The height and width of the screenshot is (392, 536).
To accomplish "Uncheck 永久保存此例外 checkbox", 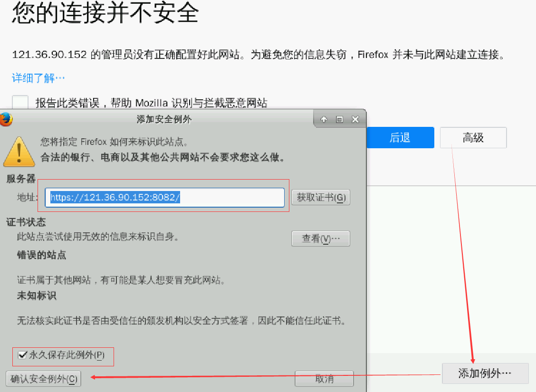I will [x=22, y=355].
